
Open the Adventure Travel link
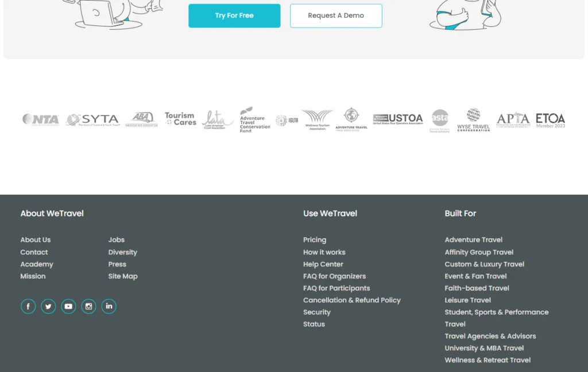[474, 240]
